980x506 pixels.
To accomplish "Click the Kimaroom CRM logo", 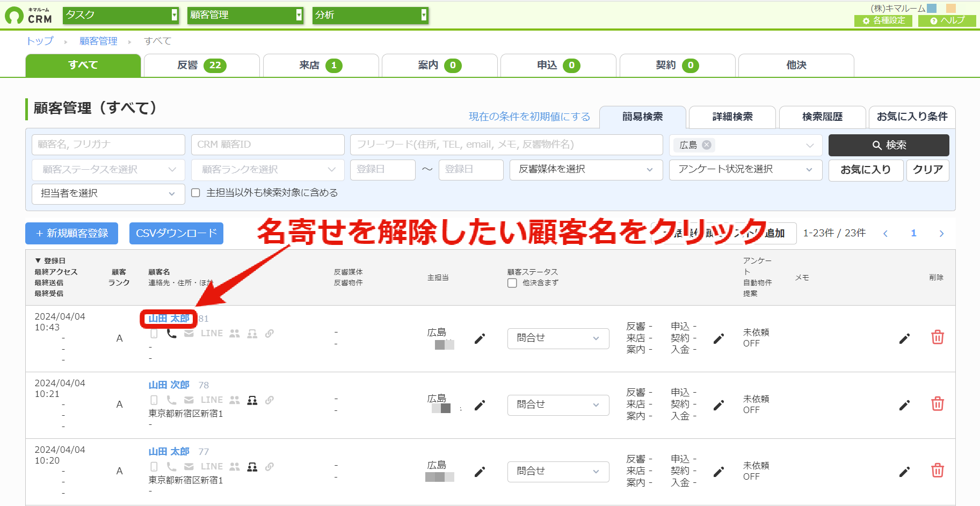I will [x=28, y=15].
